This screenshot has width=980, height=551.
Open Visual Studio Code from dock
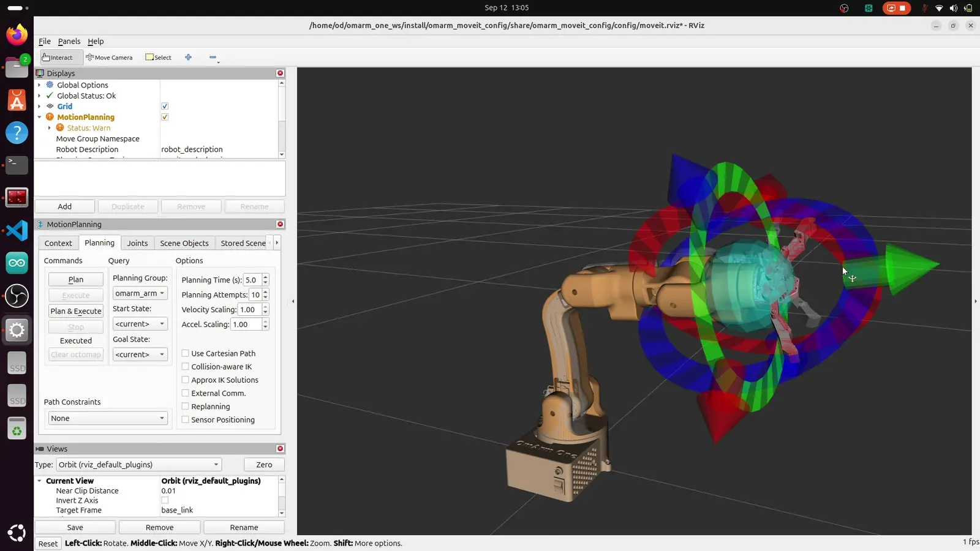[x=17, y=231]
